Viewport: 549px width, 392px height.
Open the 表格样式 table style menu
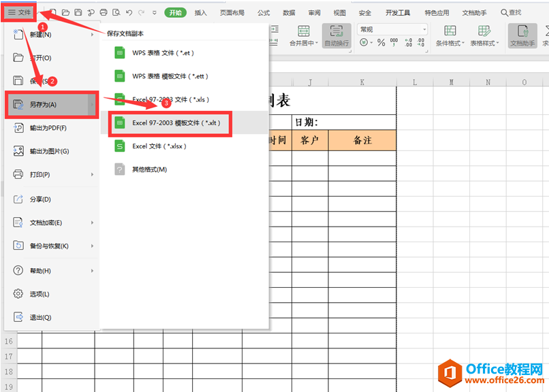click(484, 35)
